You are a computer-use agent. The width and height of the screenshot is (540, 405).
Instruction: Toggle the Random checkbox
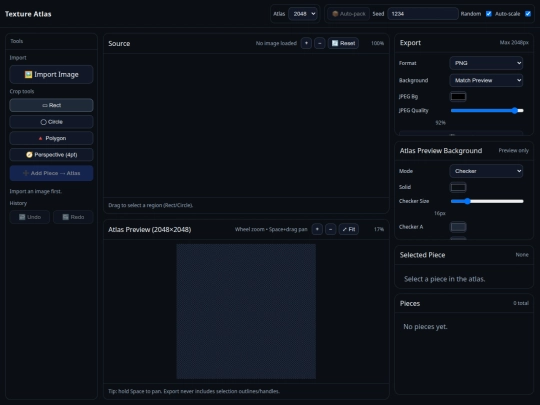pyautogui.click(x=488, y=14)
